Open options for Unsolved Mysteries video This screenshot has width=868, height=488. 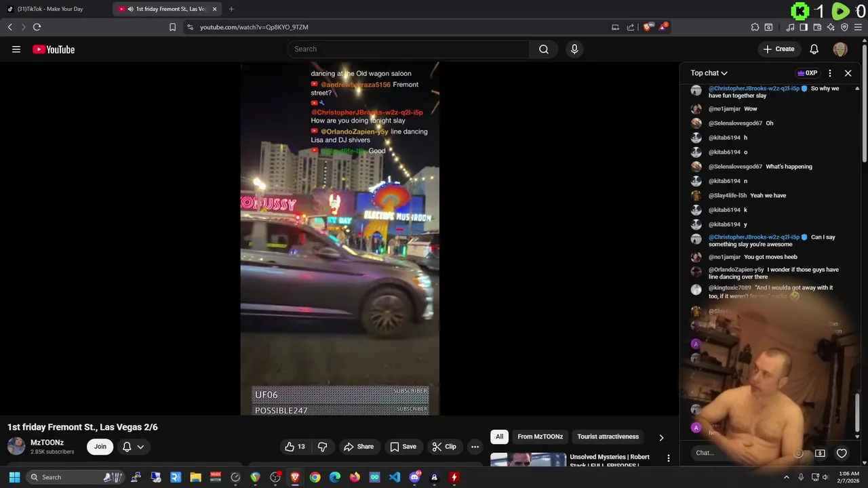668,459
